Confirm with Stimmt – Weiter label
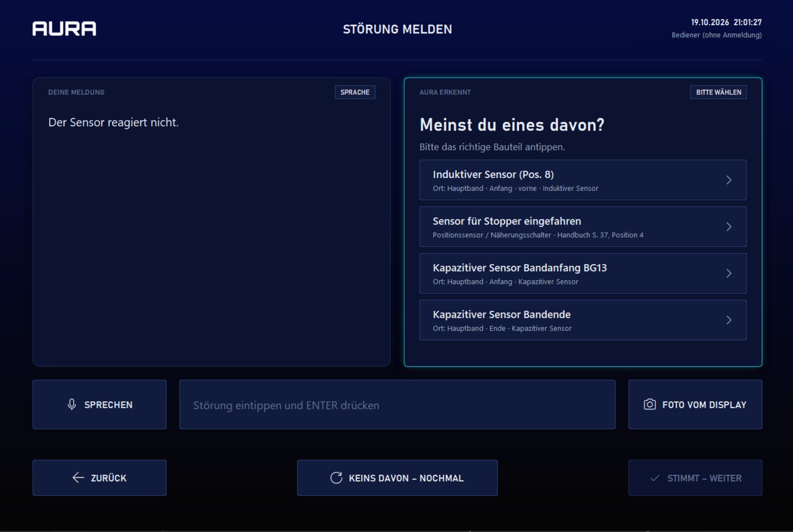Image resolution: width=793 pixels, height=532 pixels. coord(704,478)
